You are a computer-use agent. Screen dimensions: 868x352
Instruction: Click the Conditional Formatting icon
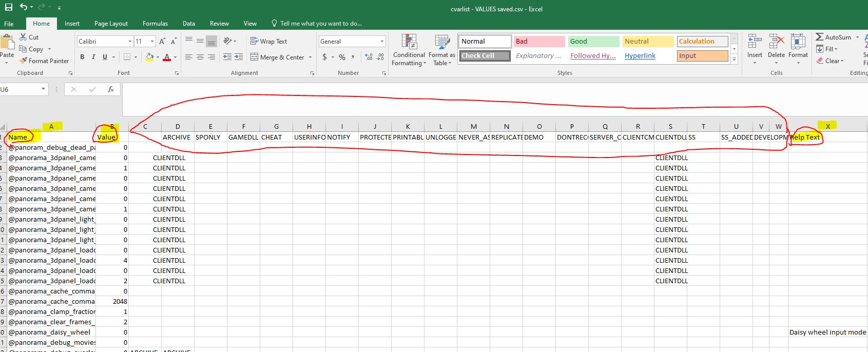pyautogui.click(x=409, y=42)
